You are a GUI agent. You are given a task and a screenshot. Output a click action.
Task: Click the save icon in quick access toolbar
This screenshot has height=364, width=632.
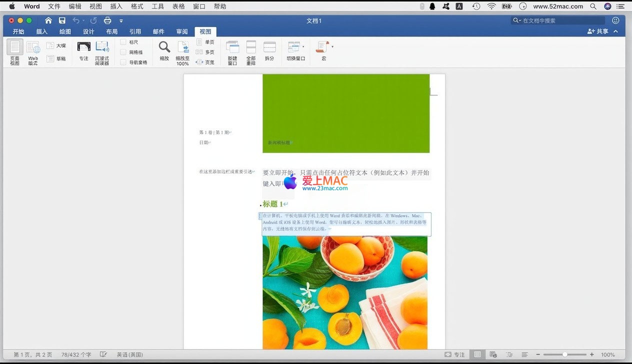click(62, 20)
